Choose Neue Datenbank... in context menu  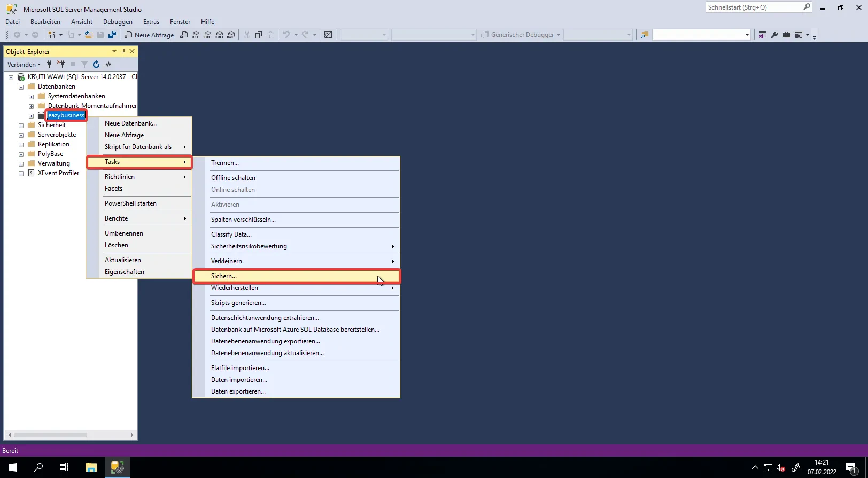click(139, 123)
